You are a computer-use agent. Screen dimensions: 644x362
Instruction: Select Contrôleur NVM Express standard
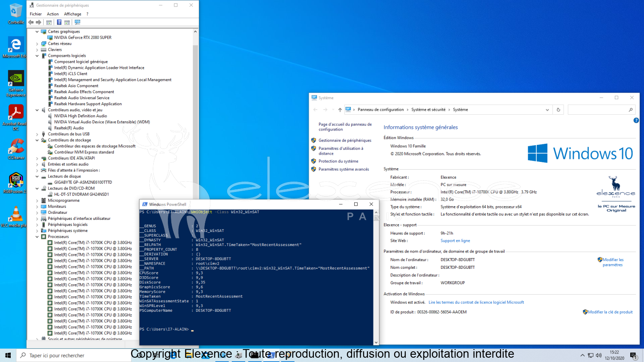(x=84, y=152)
